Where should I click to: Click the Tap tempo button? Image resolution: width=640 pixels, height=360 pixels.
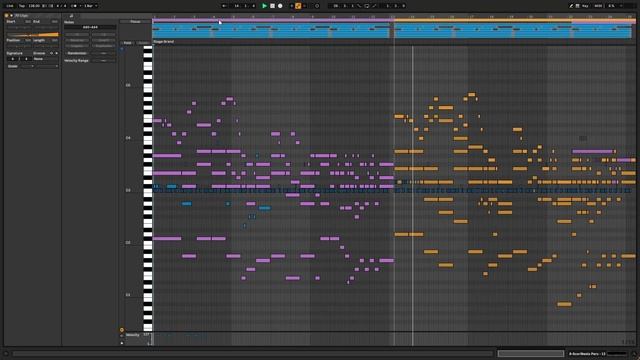coord(22,6)
